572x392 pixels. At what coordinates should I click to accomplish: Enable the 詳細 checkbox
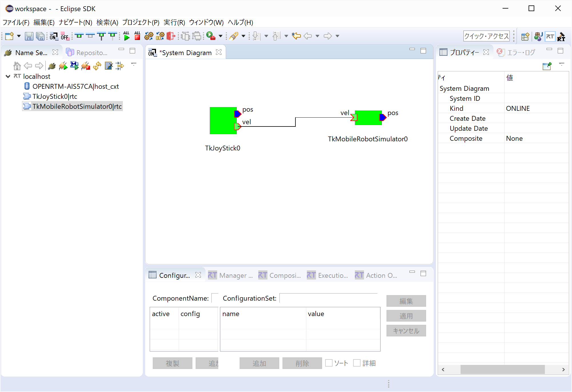(357, 363)
